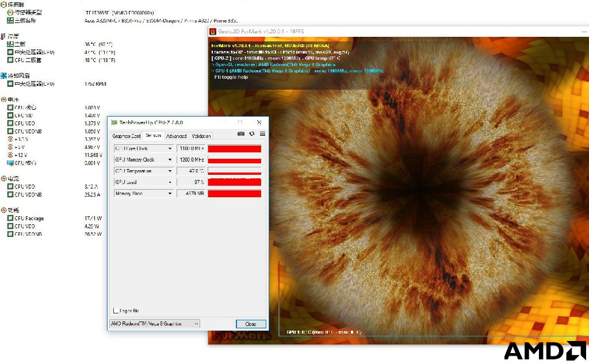Click the GPU Temperature graph
This screenshot has width=589, height=364.
235,171
